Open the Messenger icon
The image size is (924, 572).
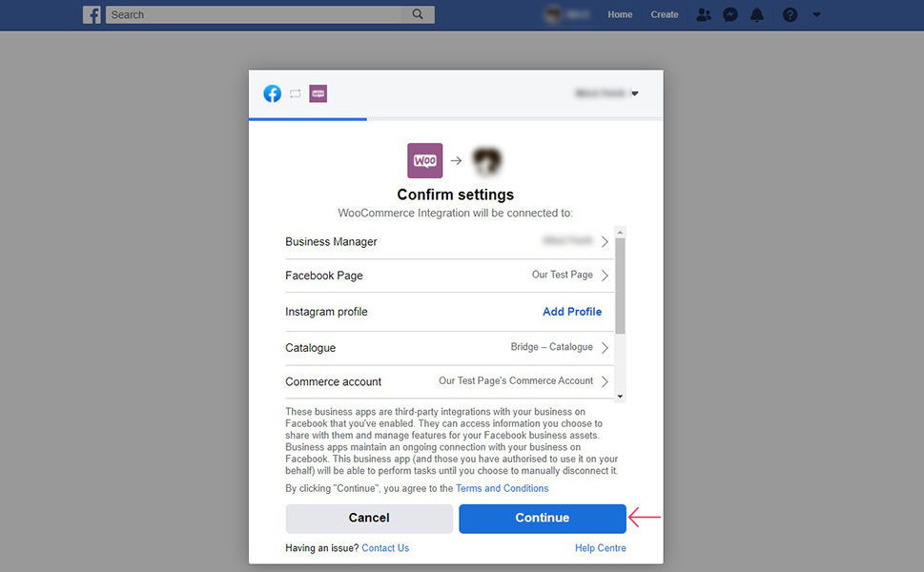pos(730,14)
